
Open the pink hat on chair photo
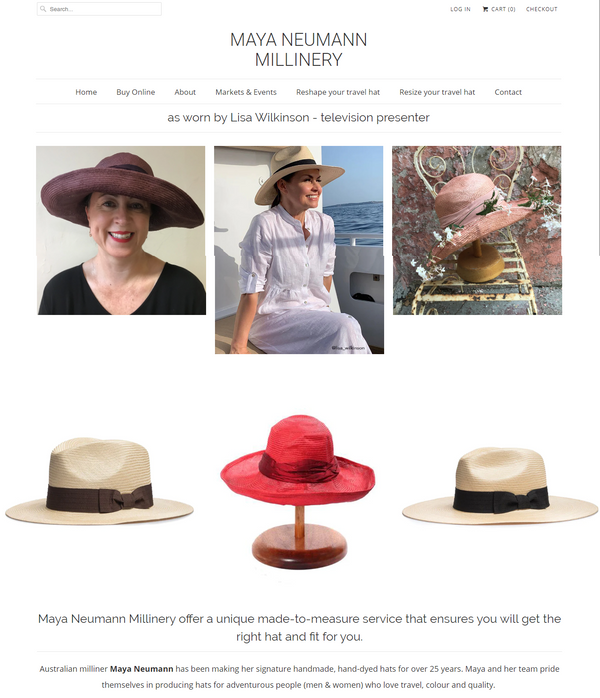[x=477, y=231]
